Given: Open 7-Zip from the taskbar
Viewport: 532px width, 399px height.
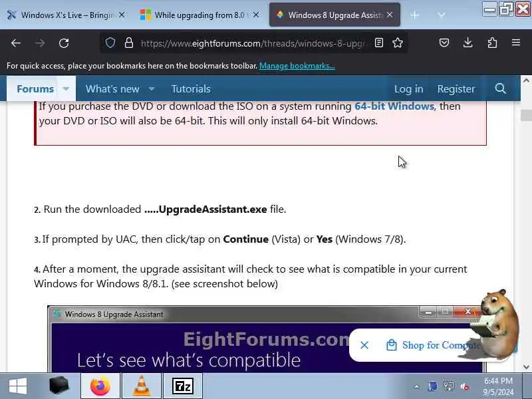Looking at the screenshot, I should click(182, 386).
